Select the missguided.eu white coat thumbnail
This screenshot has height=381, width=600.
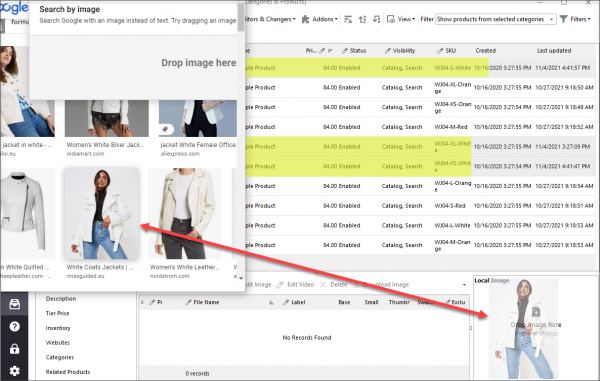101,213
